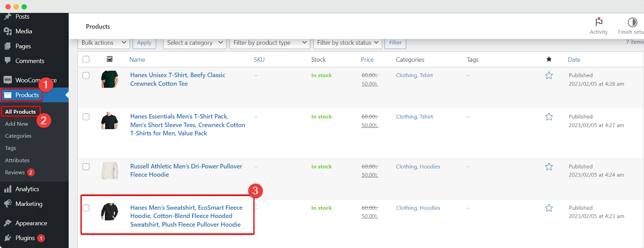This screenshot has height=248, width=644.
Task: Check the Hanes Unisex T-Shirt row checkbox
Action: pos(86,75)
